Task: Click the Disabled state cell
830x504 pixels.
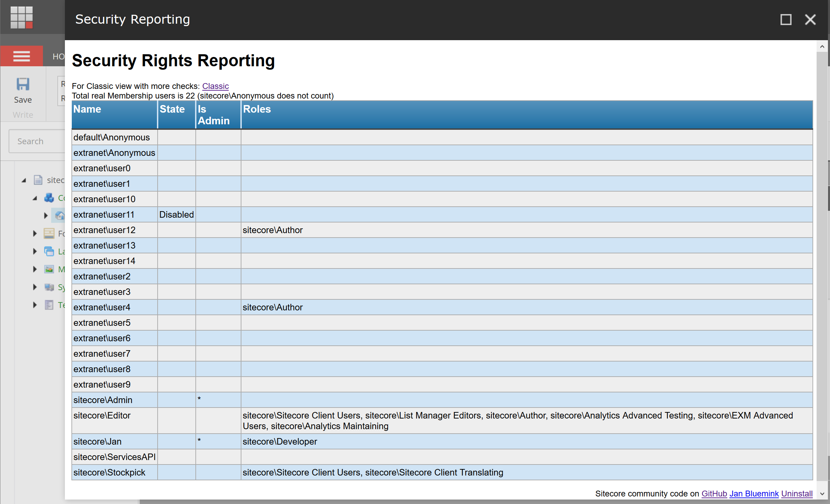Action: 177,215
